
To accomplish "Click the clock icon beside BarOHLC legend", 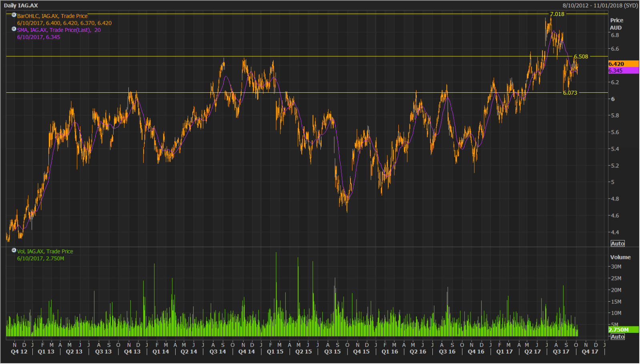I will 14,15.
